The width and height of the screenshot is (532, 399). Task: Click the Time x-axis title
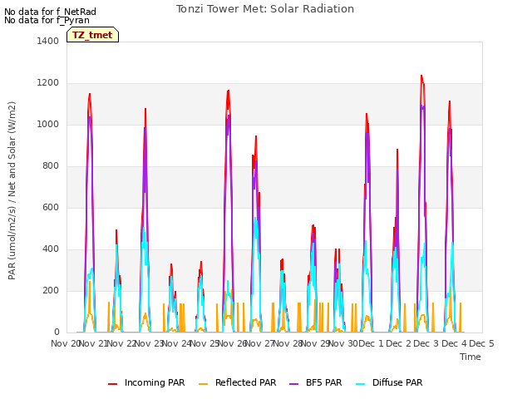[x=470, y=357]
